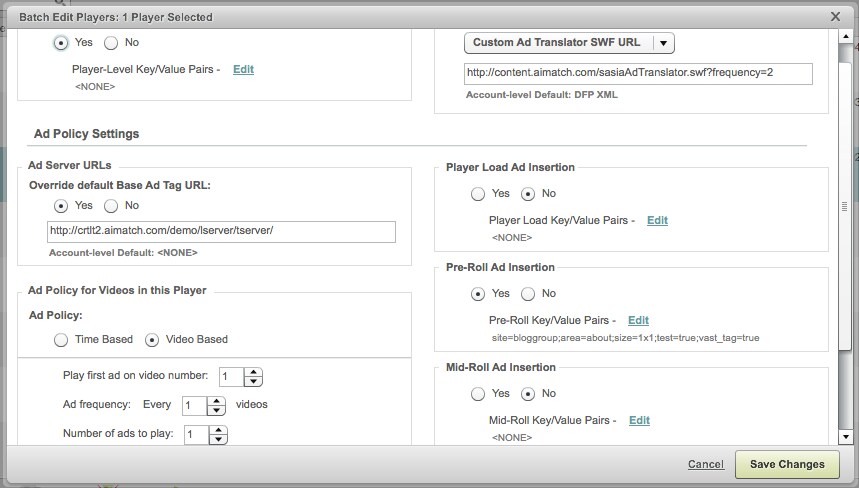Open the Custom Ad Translator SWF URL dropdown
859x488 pixels.
click(569, 43)
